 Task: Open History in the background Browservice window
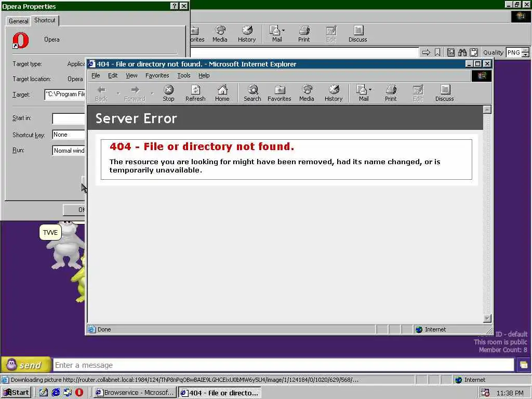pyautogui.click(x=247, y=34)
